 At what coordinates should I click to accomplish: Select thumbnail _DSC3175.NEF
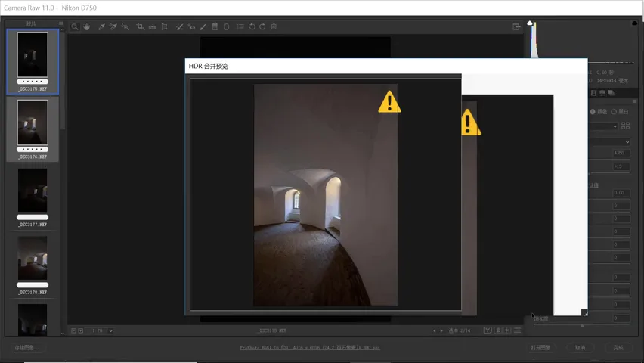(x=33, y=61)
